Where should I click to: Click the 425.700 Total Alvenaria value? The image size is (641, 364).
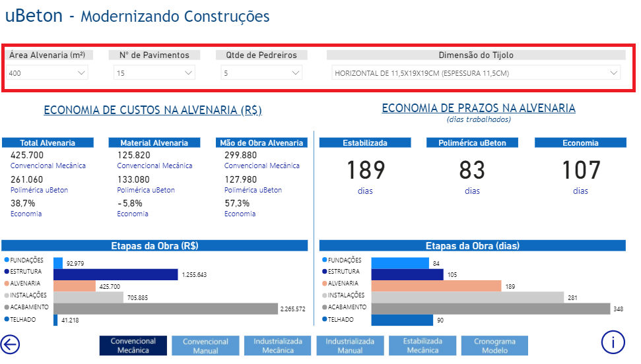(x=27, y=155)
